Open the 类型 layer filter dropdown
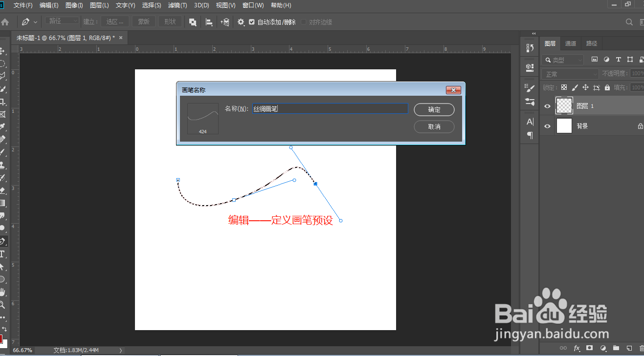 click(x=563, y=60)
